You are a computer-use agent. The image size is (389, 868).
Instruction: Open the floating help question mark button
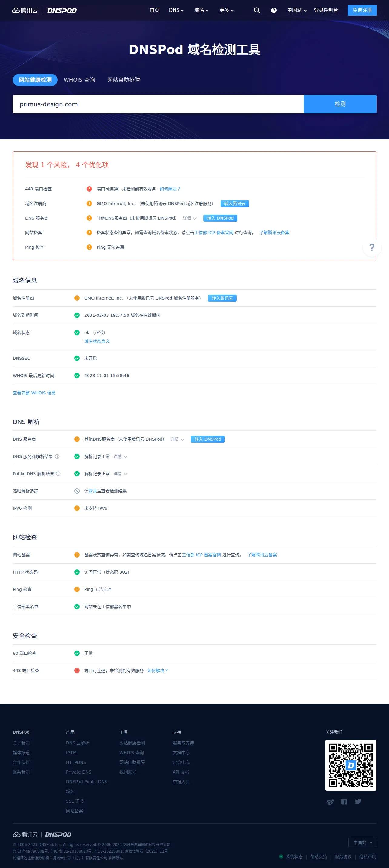[x=372, y=247]
